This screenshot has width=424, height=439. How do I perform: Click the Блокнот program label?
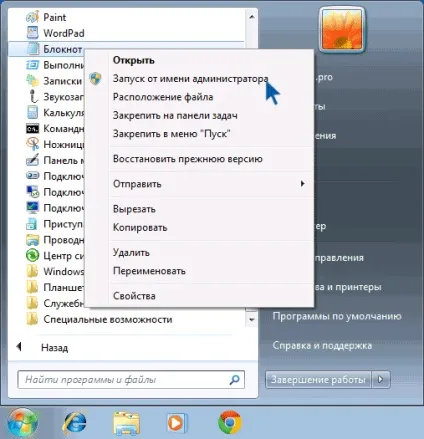click(63, 49)
